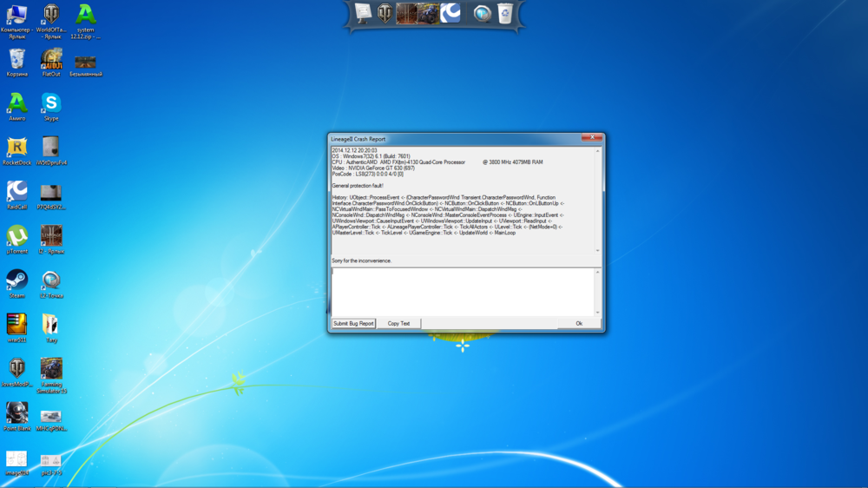Launch RaidCall from the top dock
Screen dimensions: 868x488
[x=450, y=13]
